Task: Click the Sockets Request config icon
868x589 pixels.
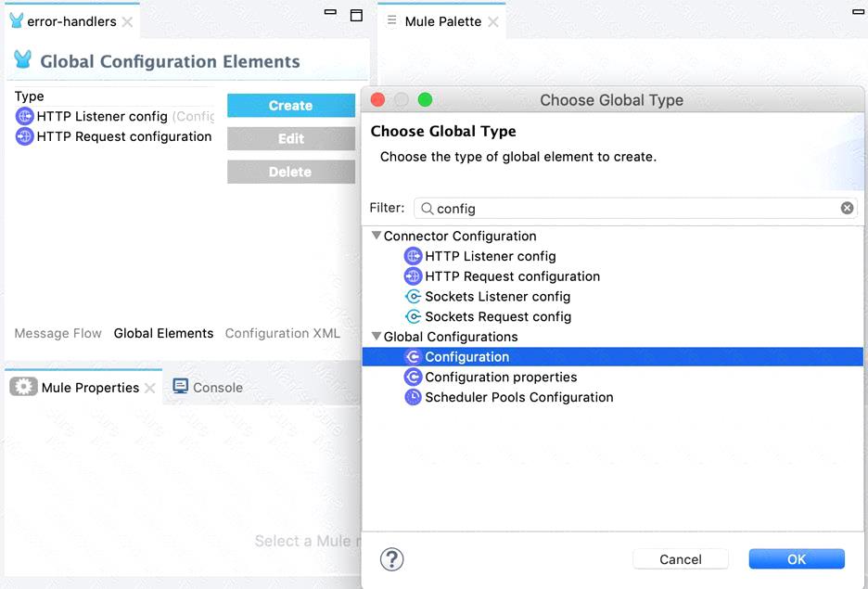Action: click(413, 316)
